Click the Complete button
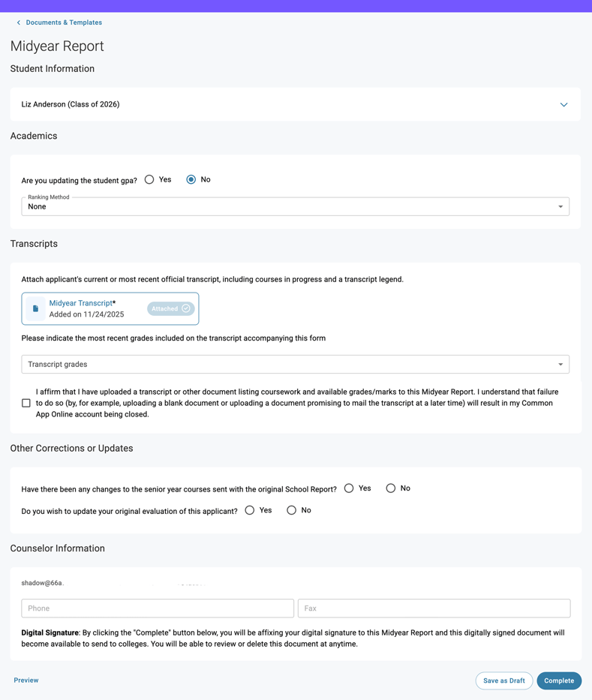Viewport: 592px width, 700px height. (559, 680)
